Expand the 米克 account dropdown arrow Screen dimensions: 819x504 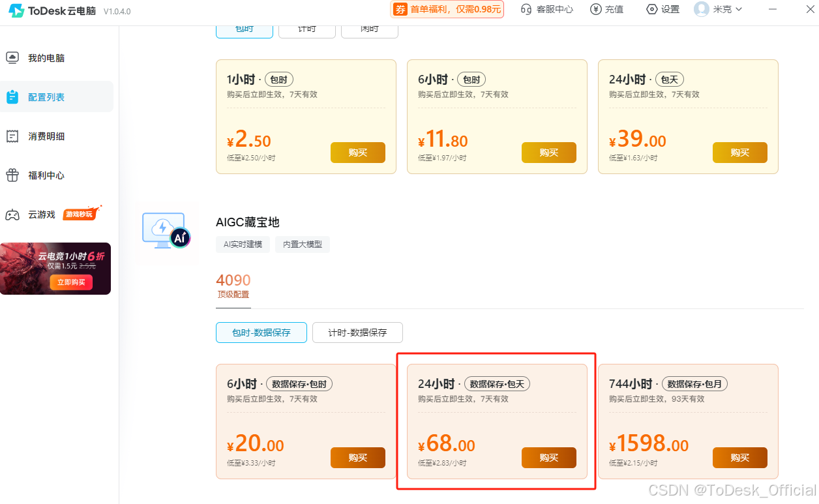coord(739,9)
